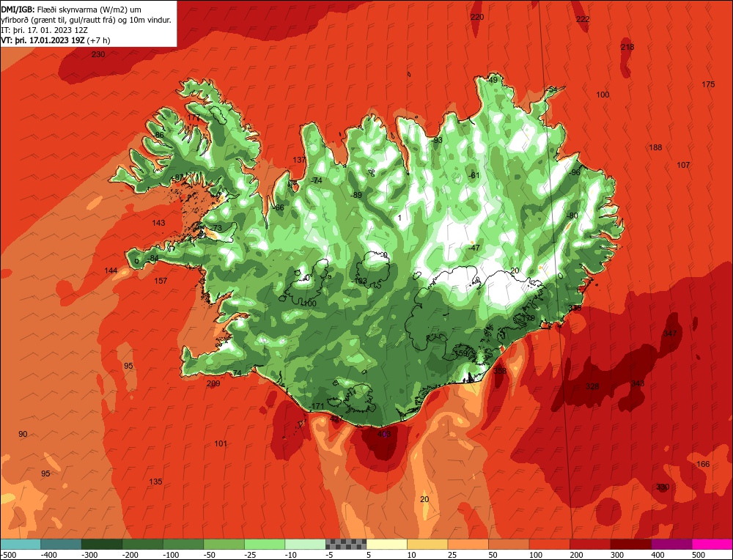The width and height of the screenshot is (733, 560).
Task: Click the legend label '-5'
Action: [330, 555]
